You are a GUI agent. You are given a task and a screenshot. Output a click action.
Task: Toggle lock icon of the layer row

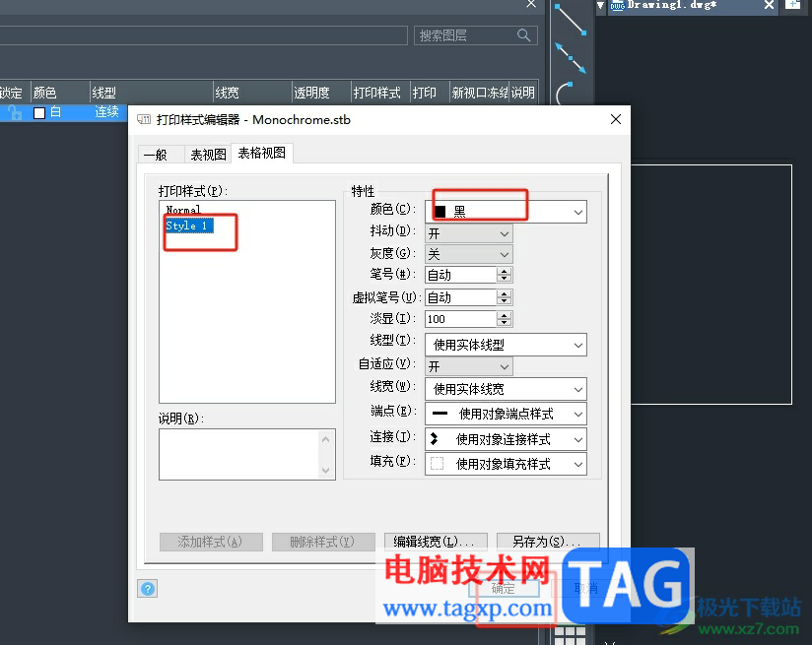pyautogui.click(x=15, y=112)
